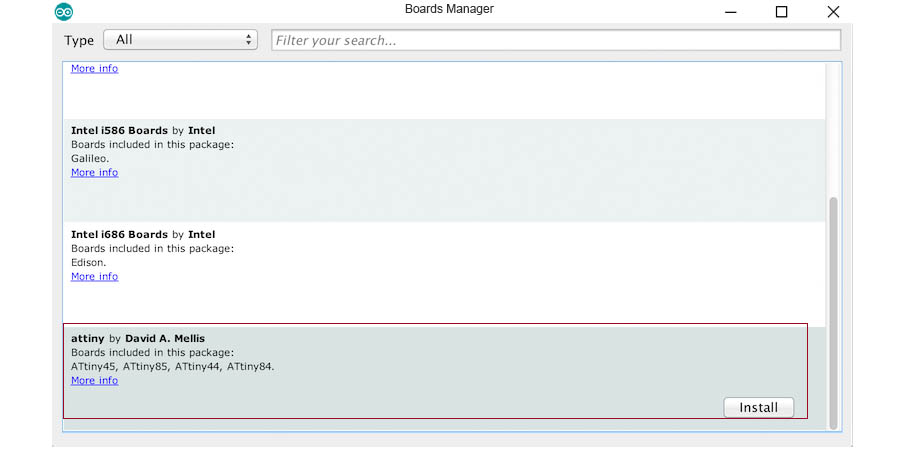Click the Galileo board name text

coord(90,158)
